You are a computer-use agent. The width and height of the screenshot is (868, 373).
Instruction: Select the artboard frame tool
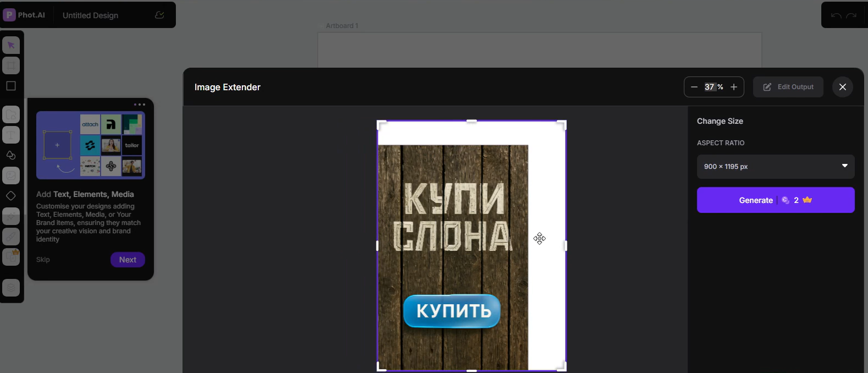[x=11, y=65]
